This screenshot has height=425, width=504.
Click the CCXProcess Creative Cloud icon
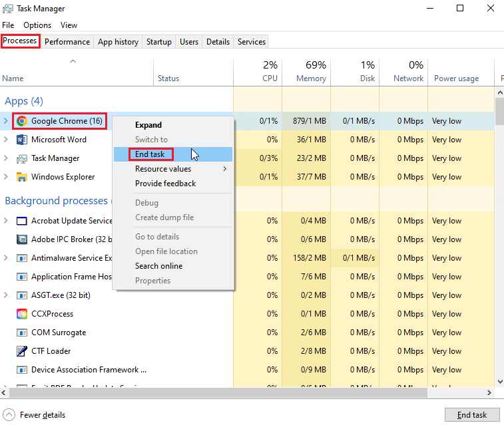(22, 314)
